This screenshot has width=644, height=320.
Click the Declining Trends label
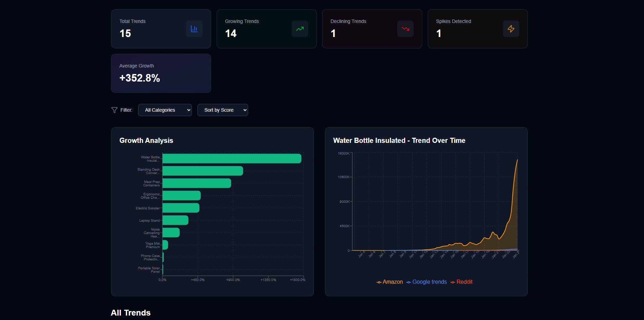pyautogui.click(x=348, y=21)
